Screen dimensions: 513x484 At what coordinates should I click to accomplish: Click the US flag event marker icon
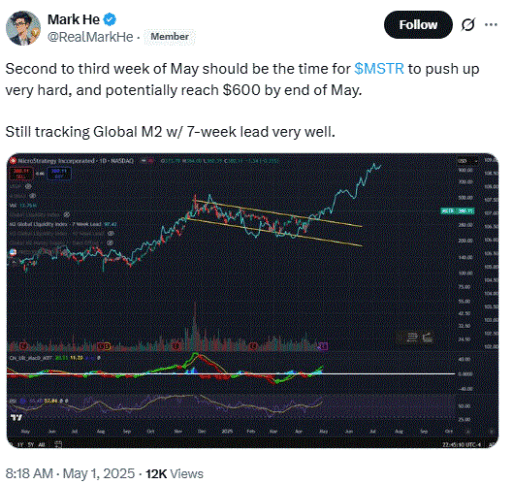13,252
